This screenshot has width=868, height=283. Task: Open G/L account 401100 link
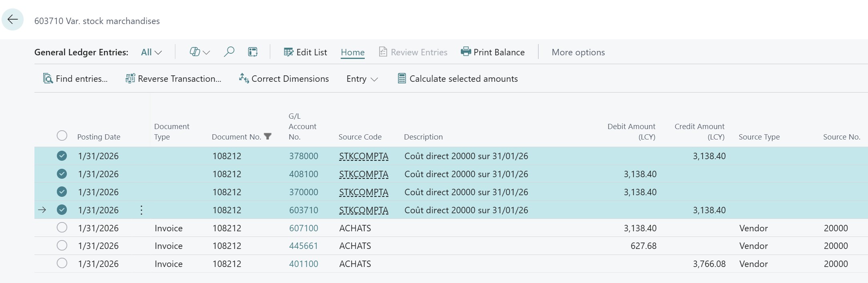[x=303, y=264]
